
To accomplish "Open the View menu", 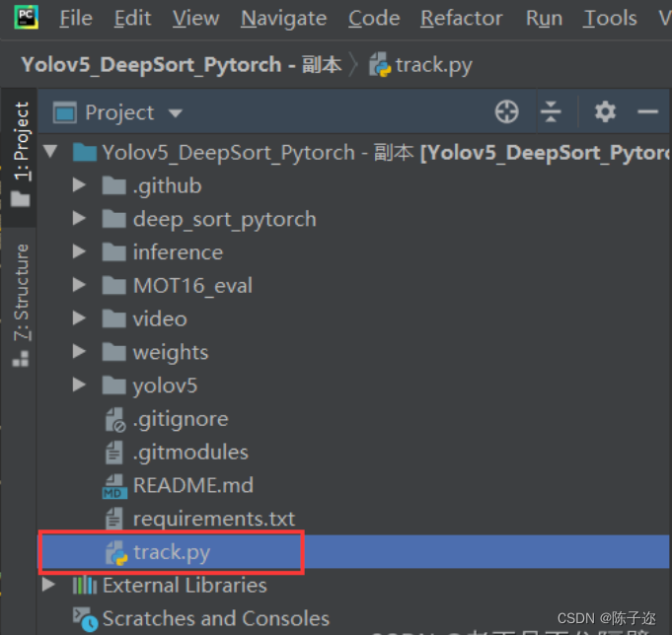I will [x=195, y=18].
